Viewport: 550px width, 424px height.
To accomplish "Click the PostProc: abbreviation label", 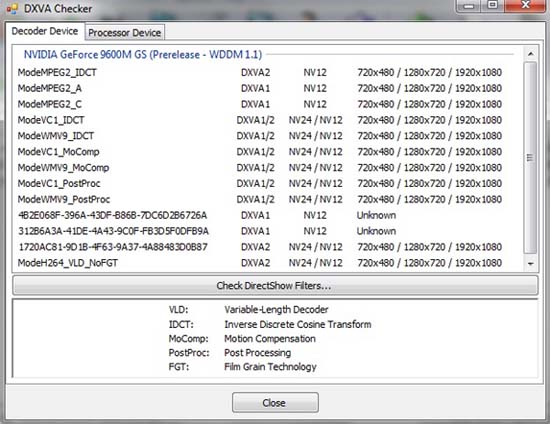I will point(189,353).
